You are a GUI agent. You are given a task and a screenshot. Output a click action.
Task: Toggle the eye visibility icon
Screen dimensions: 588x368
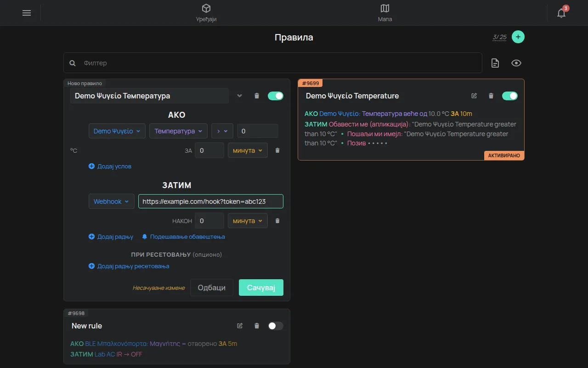[x=516, y=63]
